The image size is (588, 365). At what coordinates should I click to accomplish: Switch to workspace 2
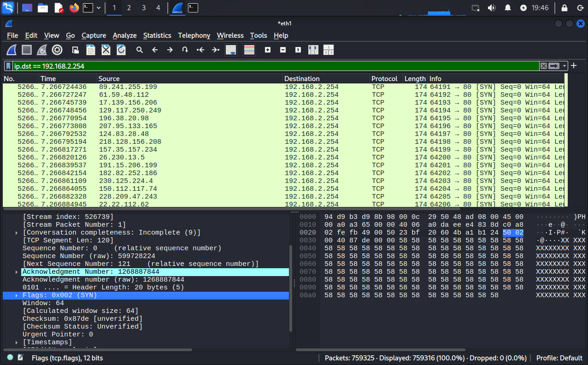tap(129, 8)
